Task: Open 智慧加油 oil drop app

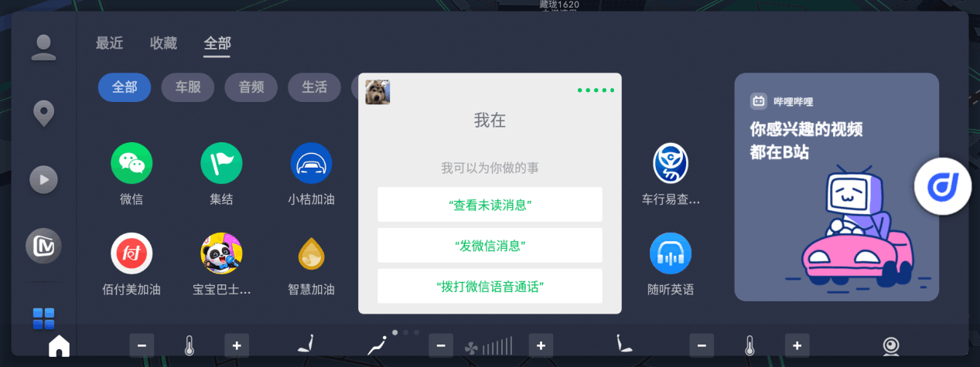Action: 311,253
